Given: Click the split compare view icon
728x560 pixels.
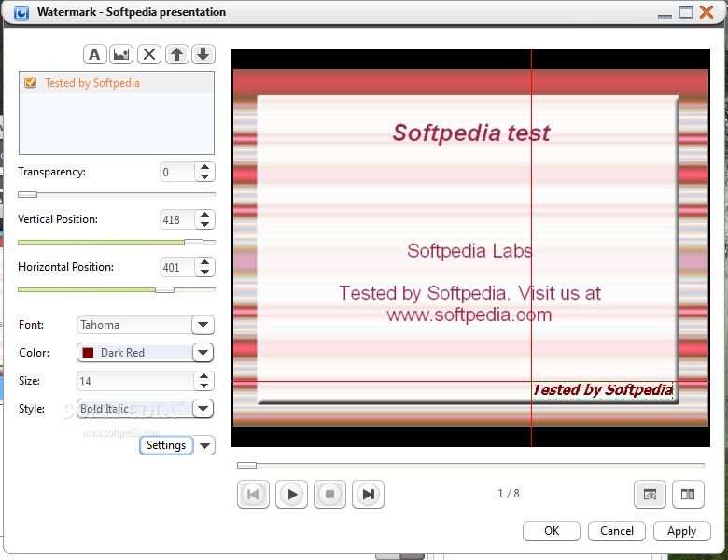Looking at the screenshot, I should (x=688, y=494).
